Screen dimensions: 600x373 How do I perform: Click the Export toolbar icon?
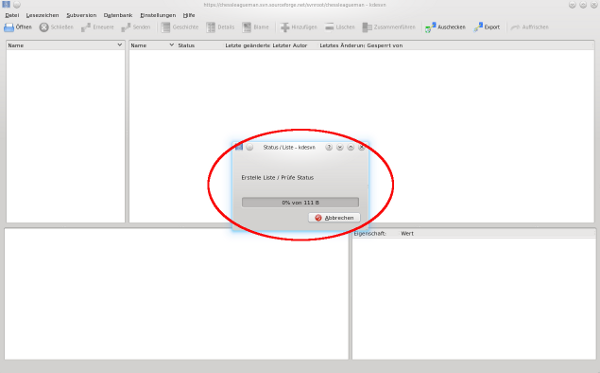pyautogui.click(x=478, y=27)
